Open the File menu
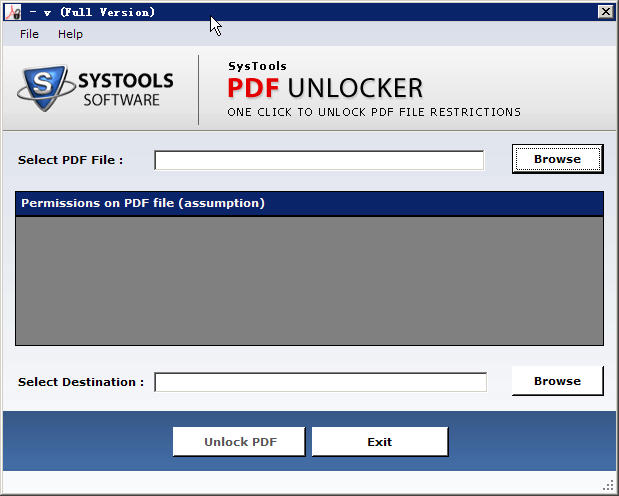Screen dimensions: 619x496 pyautogui.click(x=29, y=34)
